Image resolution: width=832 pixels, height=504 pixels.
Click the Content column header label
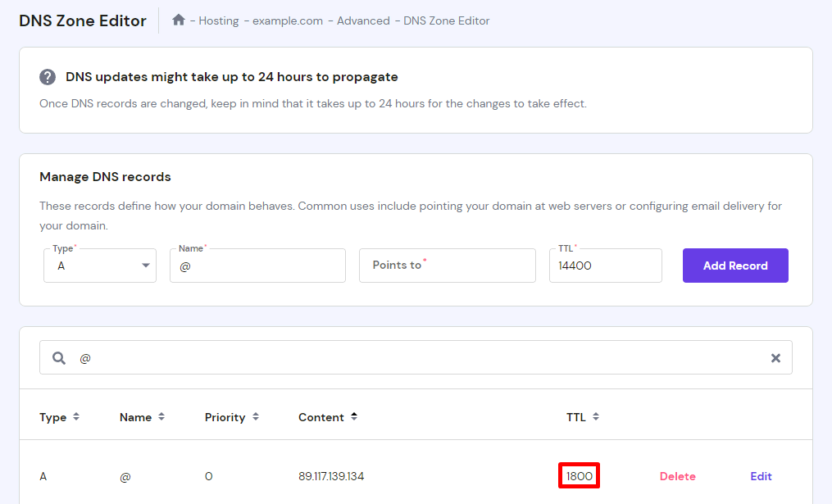[x=321, y=417]
